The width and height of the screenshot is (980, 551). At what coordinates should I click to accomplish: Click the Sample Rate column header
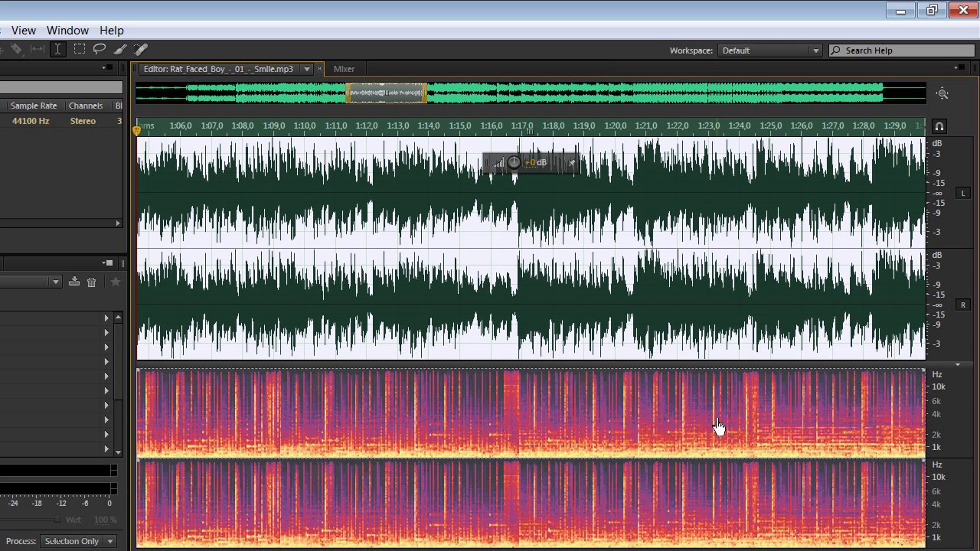33,106
